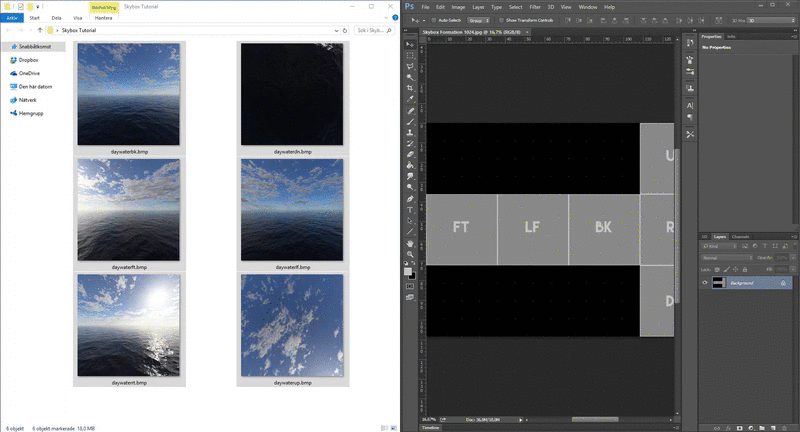Create a new layer from Layers panel

click(773, 428)
